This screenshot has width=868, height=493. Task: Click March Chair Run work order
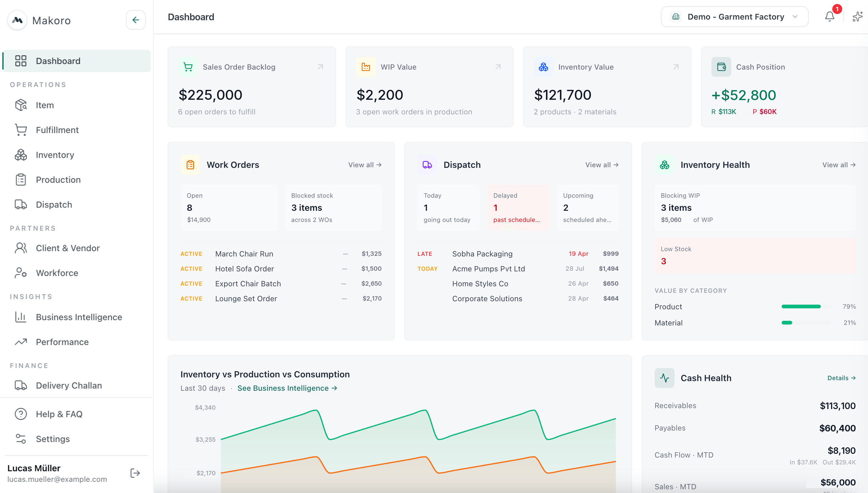point(281,254)
